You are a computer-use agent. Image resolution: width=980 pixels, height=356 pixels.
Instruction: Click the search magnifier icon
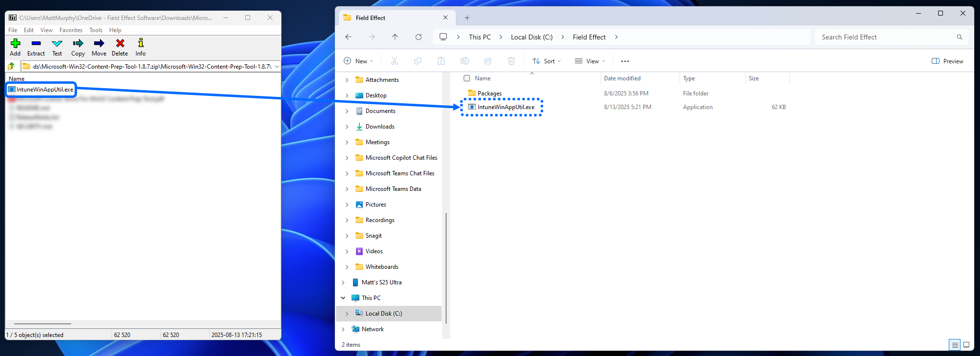(960, 37)
